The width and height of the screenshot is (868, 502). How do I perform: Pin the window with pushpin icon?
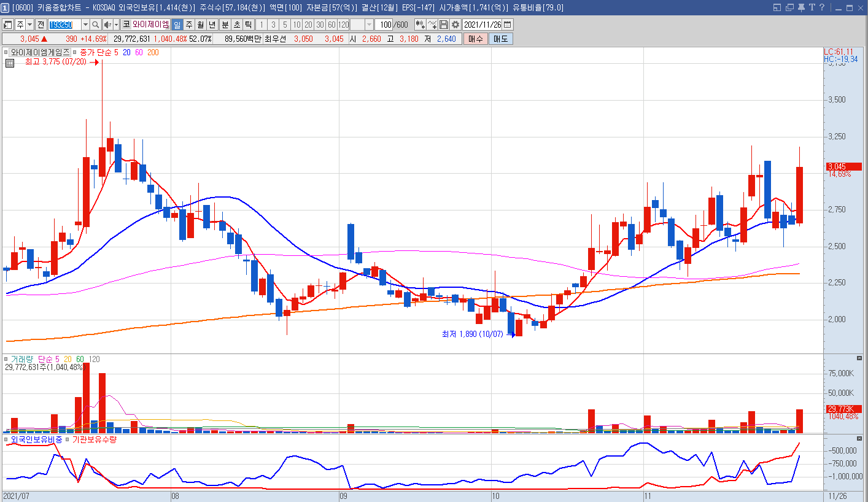[x=800, y=7]
